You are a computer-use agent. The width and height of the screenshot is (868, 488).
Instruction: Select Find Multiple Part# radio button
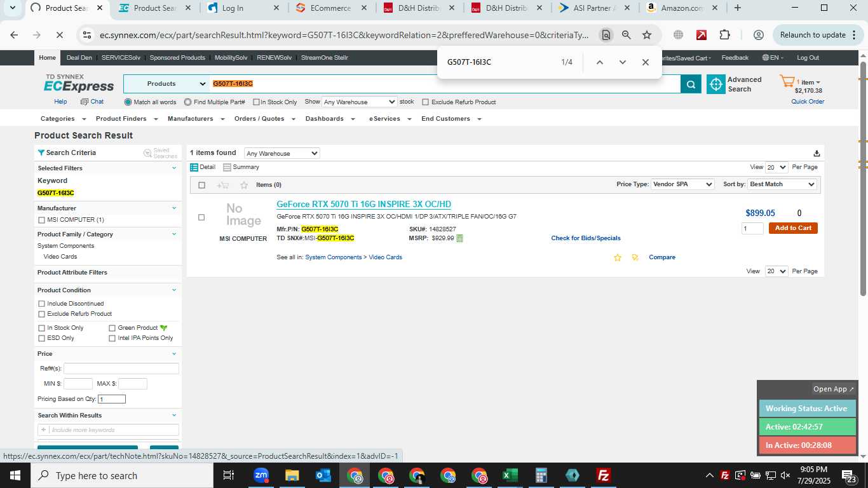tap(188, 102)
